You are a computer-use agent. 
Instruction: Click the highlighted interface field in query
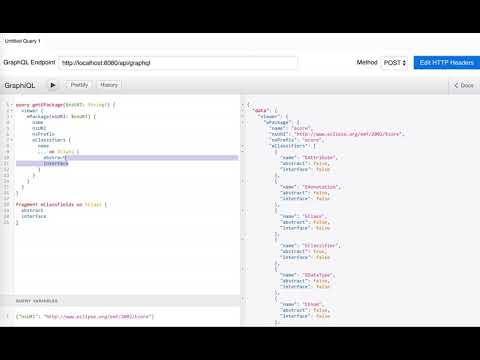(56, 163)
